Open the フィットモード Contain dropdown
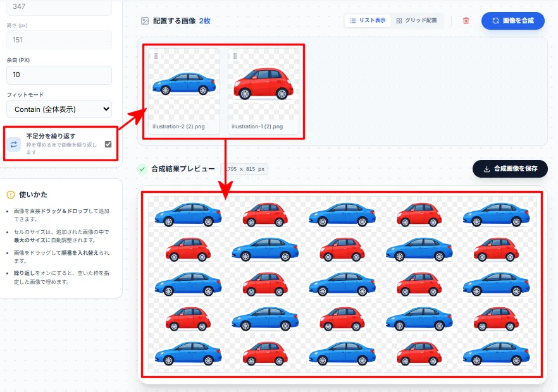The image size is (558, 392). tap(59, 109)
